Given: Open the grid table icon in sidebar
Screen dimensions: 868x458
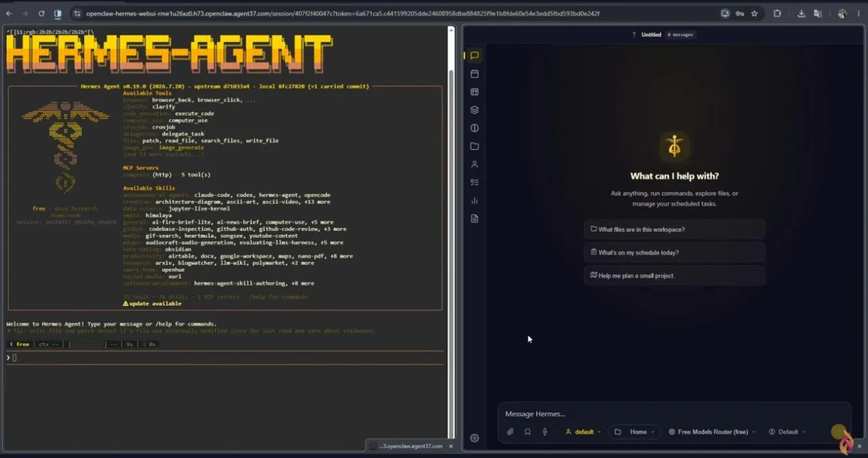Looking at the screenshot, I should coord(475,92).
